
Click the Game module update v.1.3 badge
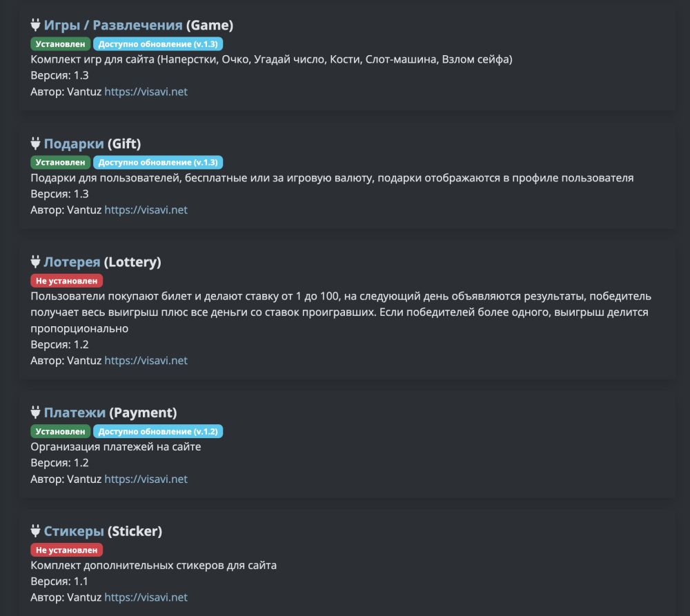[x=158, y=44]
